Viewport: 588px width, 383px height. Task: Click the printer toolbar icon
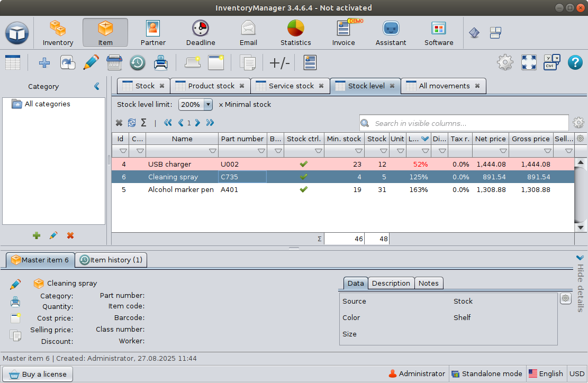(161, 62)
